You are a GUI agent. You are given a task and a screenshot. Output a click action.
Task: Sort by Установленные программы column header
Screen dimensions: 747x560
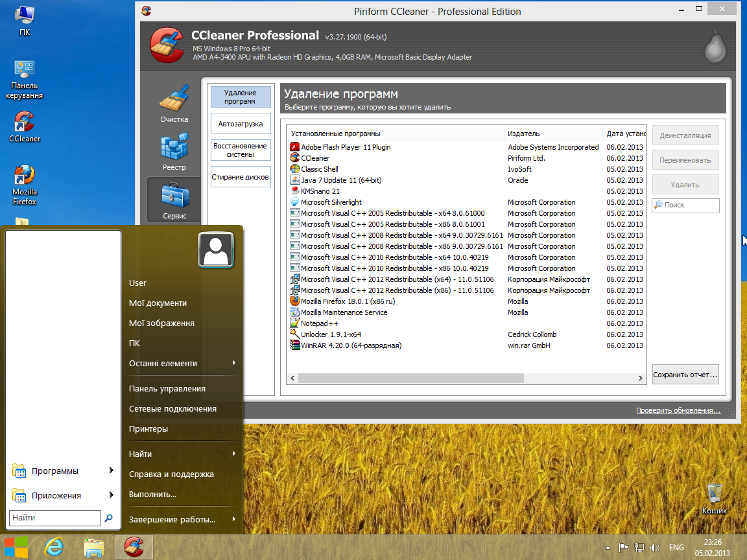(x=396, y=134)
